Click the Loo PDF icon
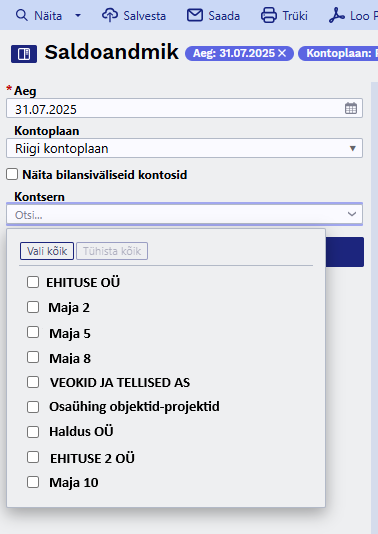The width and height of the screenshot is (378, 534). 336,15
